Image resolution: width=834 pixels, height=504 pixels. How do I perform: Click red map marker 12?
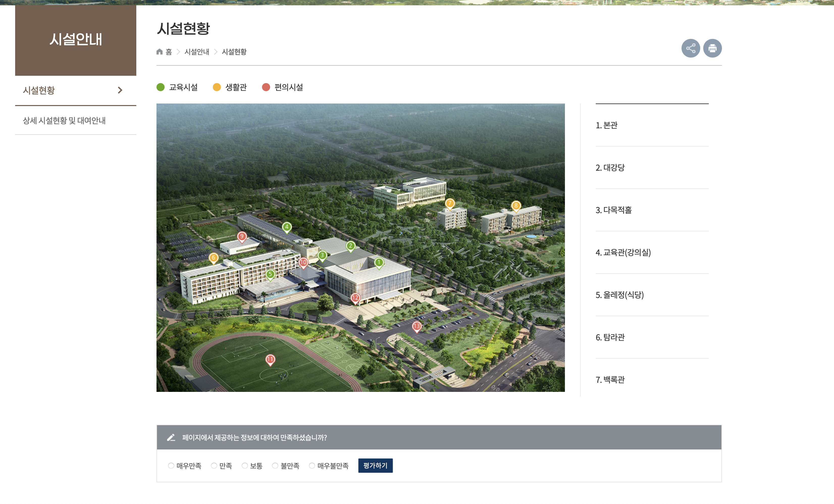pyautogui.click(x=355, y=298)
